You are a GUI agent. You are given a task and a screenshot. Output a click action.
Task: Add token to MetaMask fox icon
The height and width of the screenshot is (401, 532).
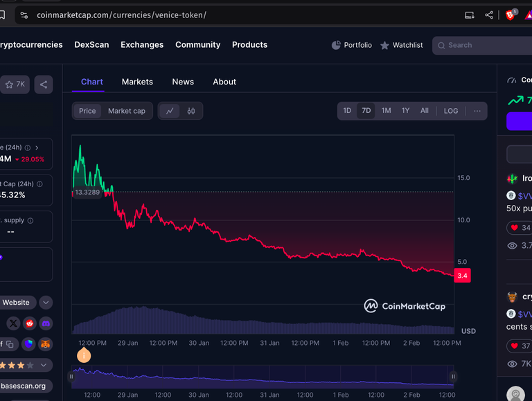pos(46,344)
